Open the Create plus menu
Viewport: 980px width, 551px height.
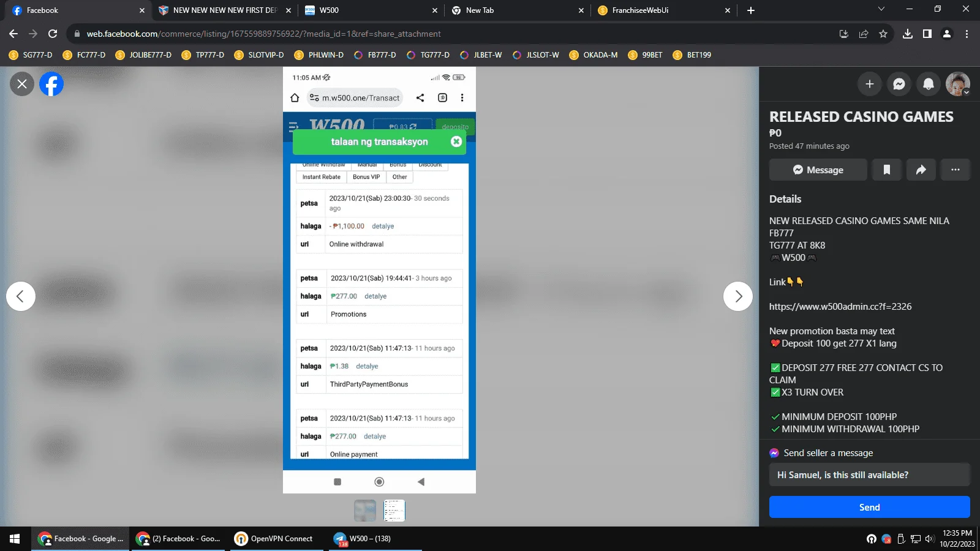click(x=869, y=84)
